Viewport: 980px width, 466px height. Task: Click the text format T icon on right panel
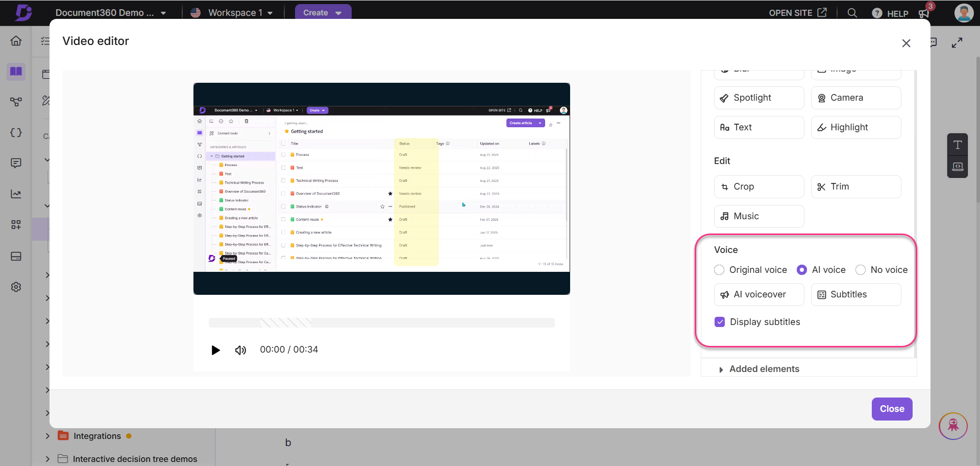pyautogui.click(x=958, y=145)
